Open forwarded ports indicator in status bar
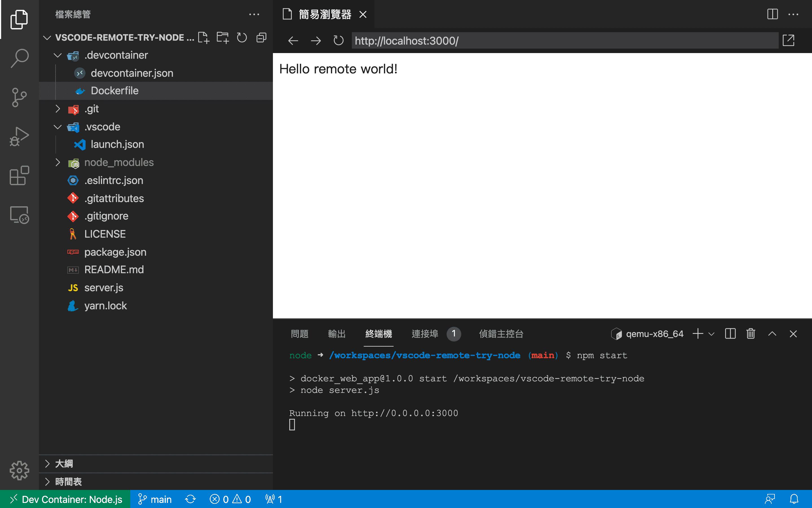 click(x=273, y=499)
